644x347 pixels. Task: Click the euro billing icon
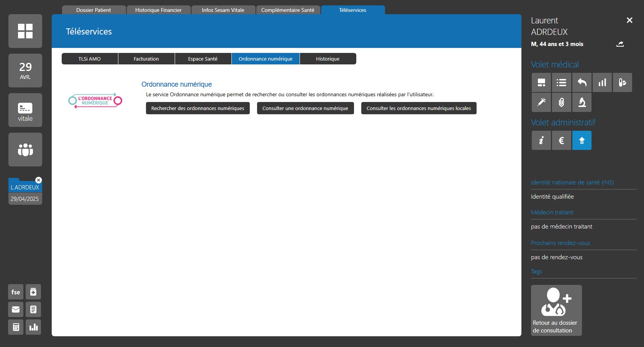tap(561, 140)
